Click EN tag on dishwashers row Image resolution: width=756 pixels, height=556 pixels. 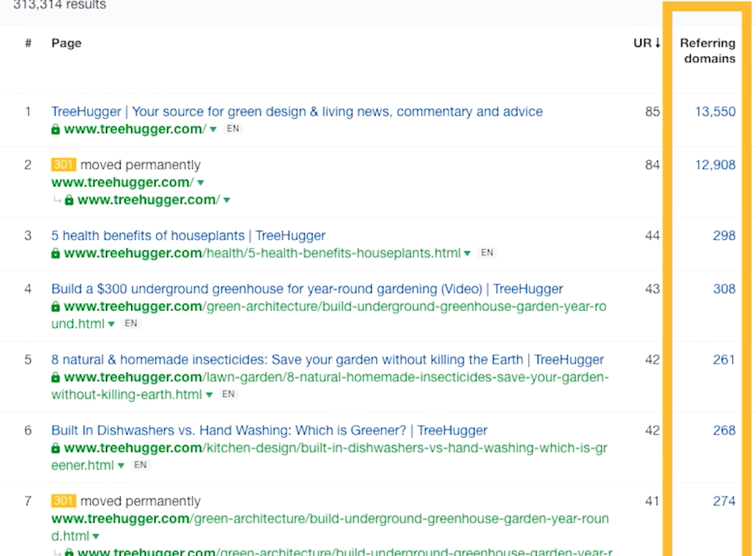(x=140, y=465)
